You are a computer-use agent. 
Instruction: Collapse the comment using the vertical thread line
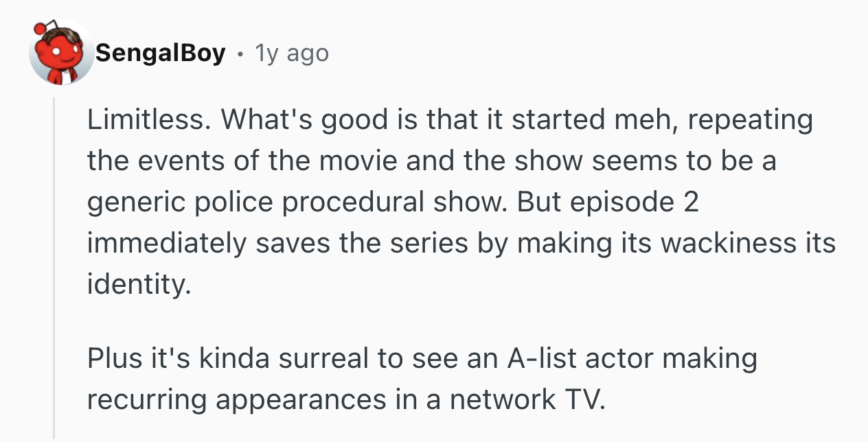(54, 268)
